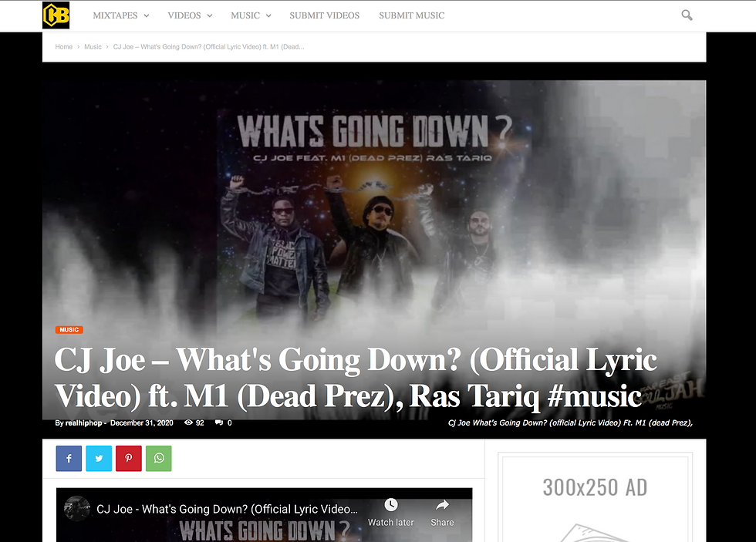The width and height of the screenshot is (756, 542).
Task: Open author realhiphop profile
Action: point(83,423)
